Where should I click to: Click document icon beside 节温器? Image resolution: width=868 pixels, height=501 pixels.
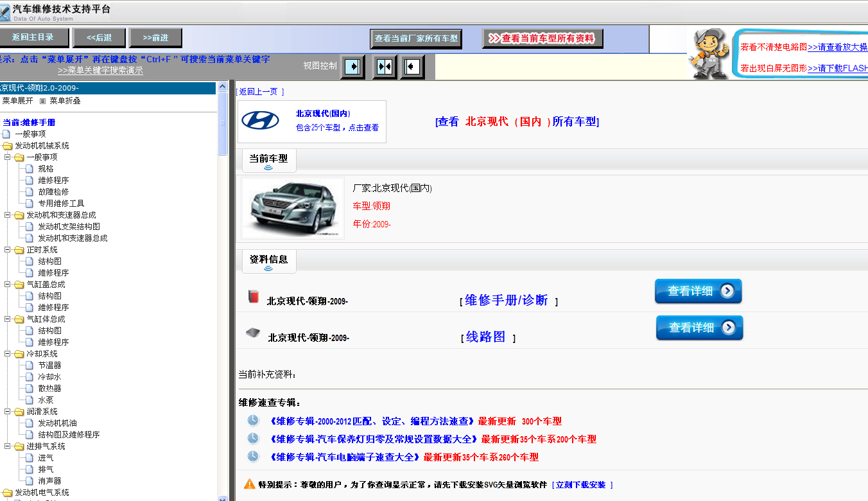(30, 365)
